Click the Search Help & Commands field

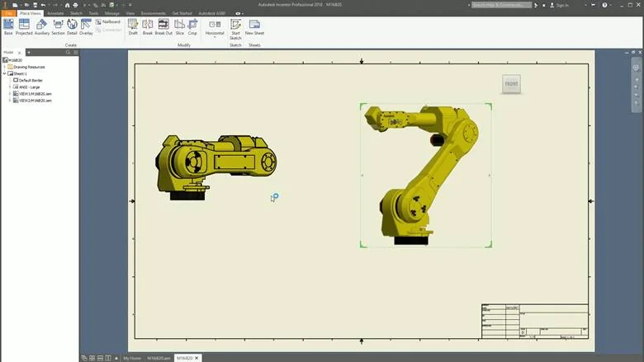point(501,5)
